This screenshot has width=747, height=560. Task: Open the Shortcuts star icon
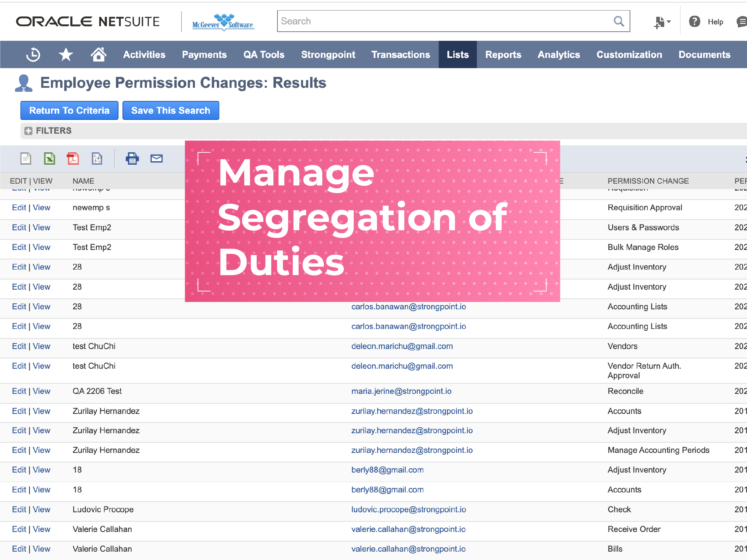point(66,55)
